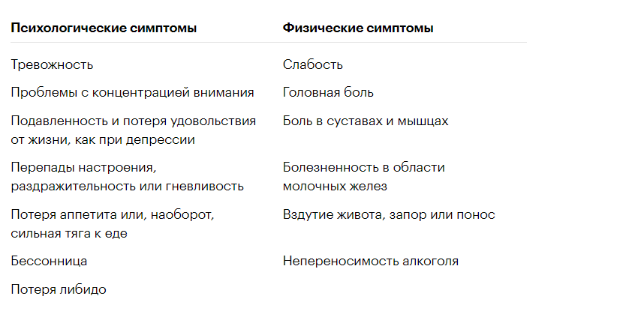
Task: Select the Слабость table cell
Action: click(x=312, y=64)
